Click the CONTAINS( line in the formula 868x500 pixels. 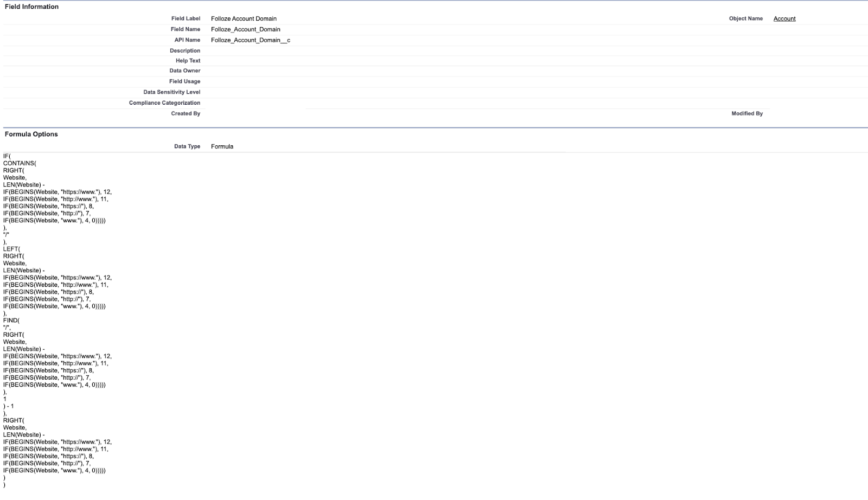[x=20, y=163]
